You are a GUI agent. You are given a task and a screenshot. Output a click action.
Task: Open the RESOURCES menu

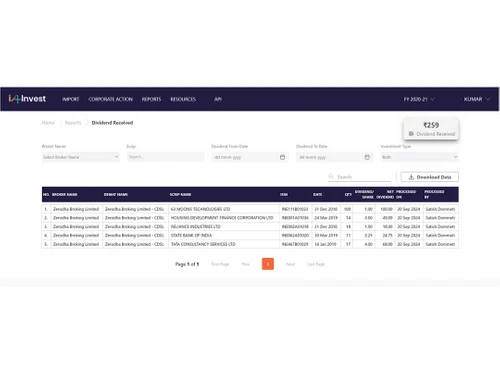(183, 99)
